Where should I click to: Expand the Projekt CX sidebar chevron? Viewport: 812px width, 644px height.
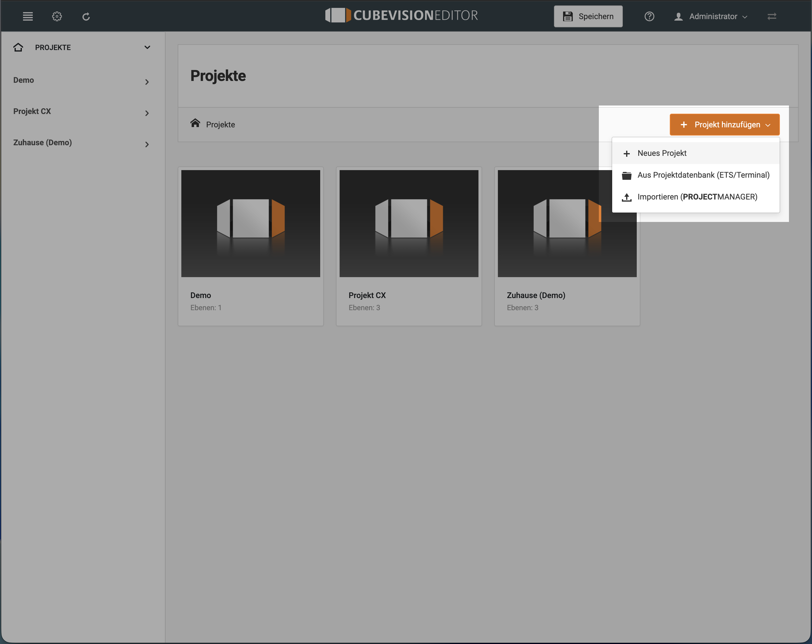(x=147, y=113)
